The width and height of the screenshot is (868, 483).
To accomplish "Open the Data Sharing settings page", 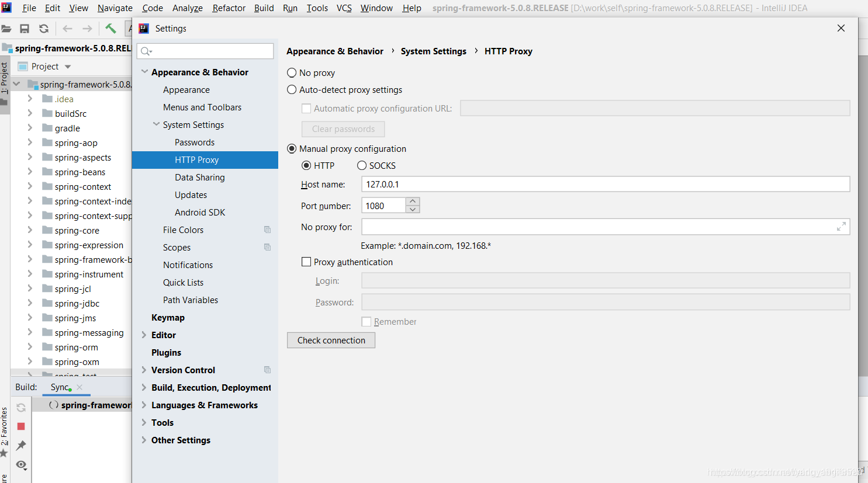I will tap(200, 178).
